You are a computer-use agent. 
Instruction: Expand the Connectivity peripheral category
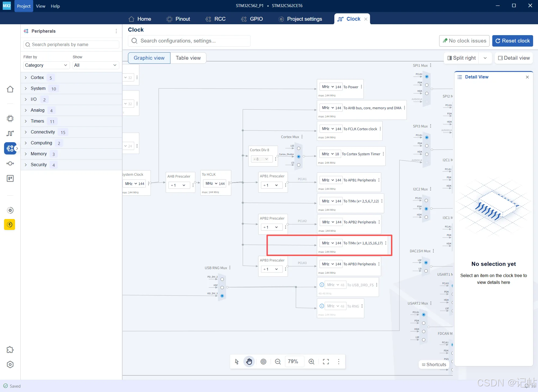coord(71,132)
